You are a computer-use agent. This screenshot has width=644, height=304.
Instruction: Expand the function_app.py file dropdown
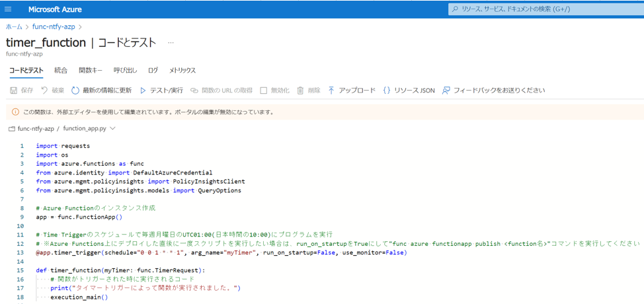pos(113,128)
